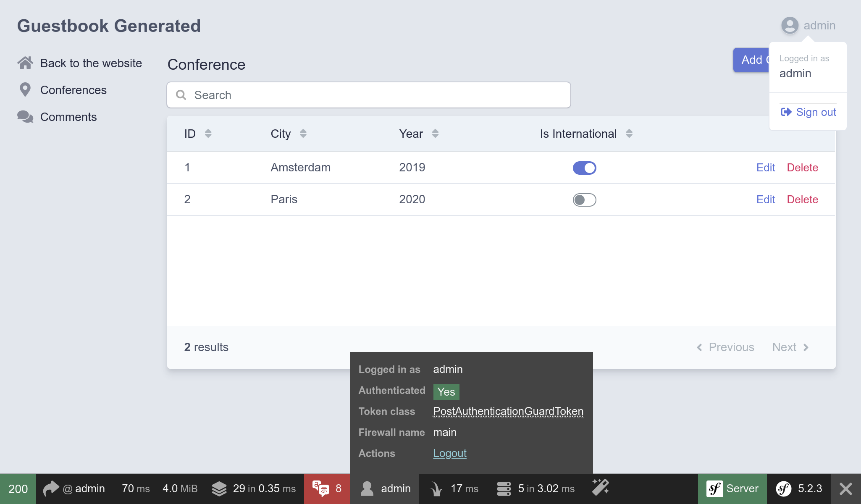
Task: Open translation messages panel showing 8
Action: click(327, 488)
